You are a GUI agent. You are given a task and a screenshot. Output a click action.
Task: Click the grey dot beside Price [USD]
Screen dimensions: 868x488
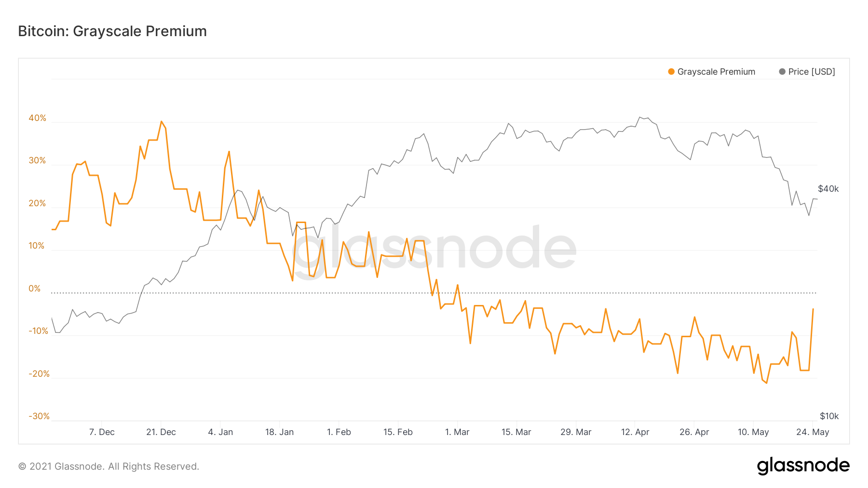782,72
